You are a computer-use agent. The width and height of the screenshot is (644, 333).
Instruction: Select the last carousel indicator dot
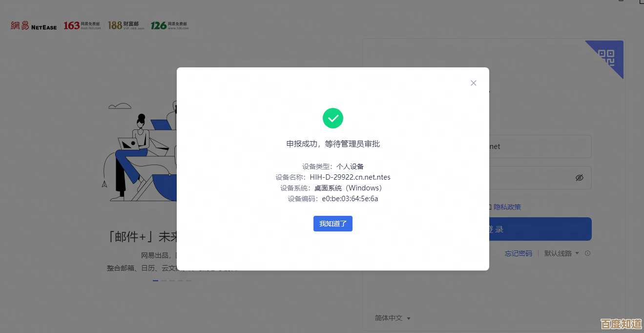(x=188, y=280)
